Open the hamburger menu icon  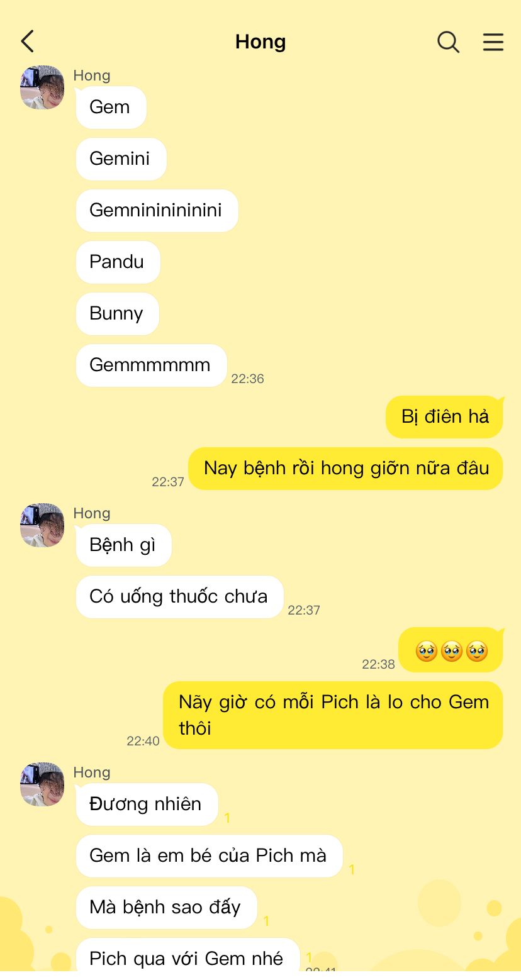493,42
